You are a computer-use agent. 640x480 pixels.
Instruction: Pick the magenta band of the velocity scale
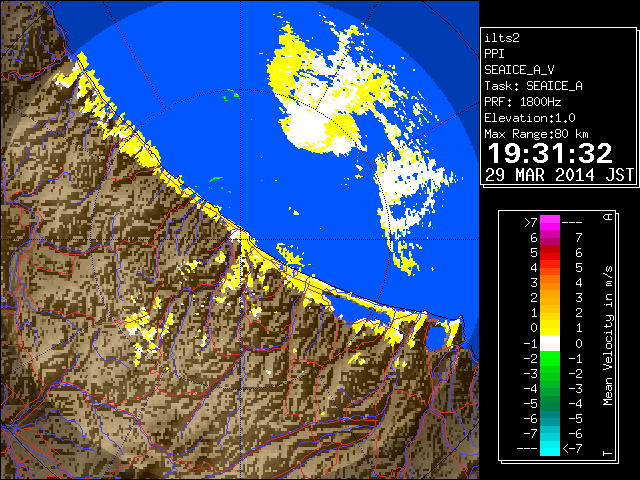click(550, 225)
